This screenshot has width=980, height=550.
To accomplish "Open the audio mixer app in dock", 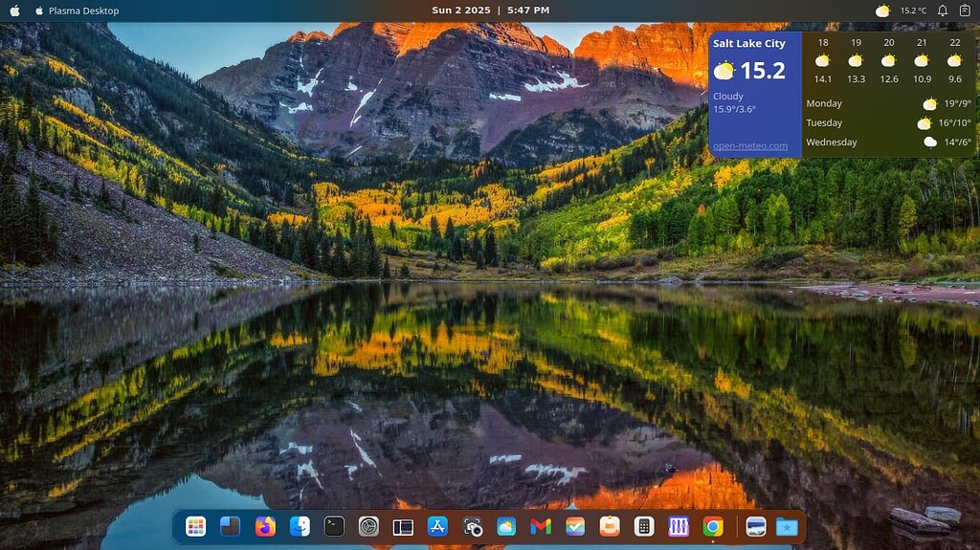I will (x=679, y=526).
